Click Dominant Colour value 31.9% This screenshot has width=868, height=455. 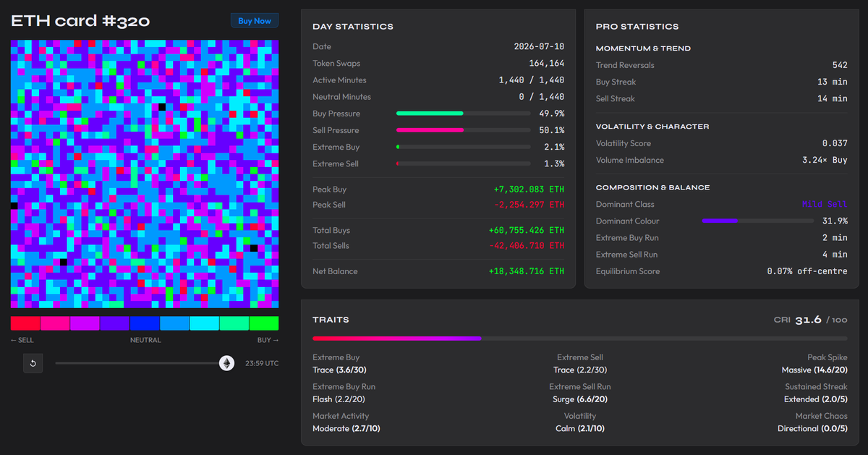[835, 221]
